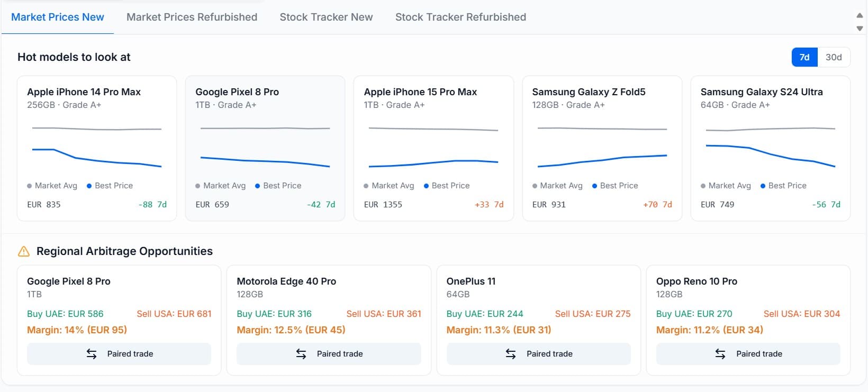Click the Galaxy Z Fold5 price chart
This screenshot has width=868, height=392.
point(602,147)
